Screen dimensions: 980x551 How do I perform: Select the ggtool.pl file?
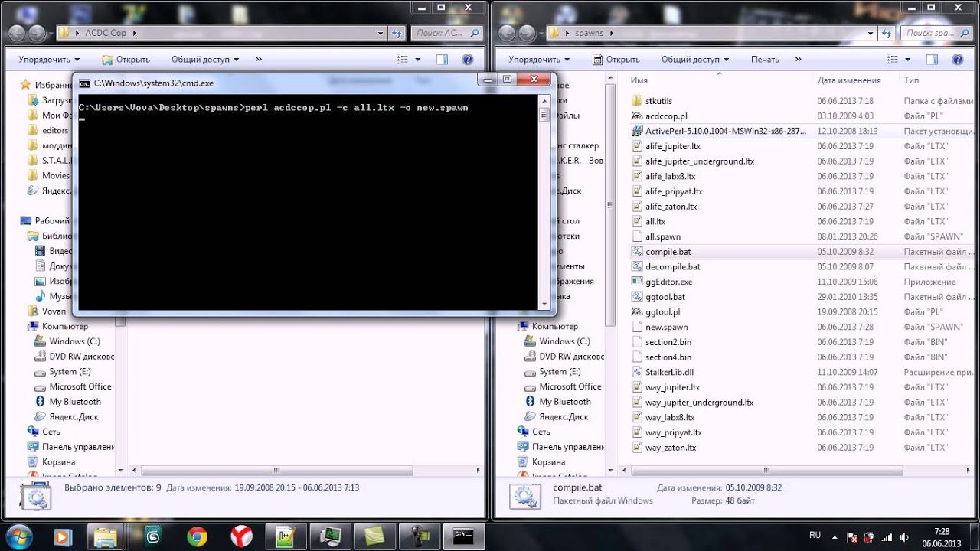pyautogui.click(x=662, y=312)
